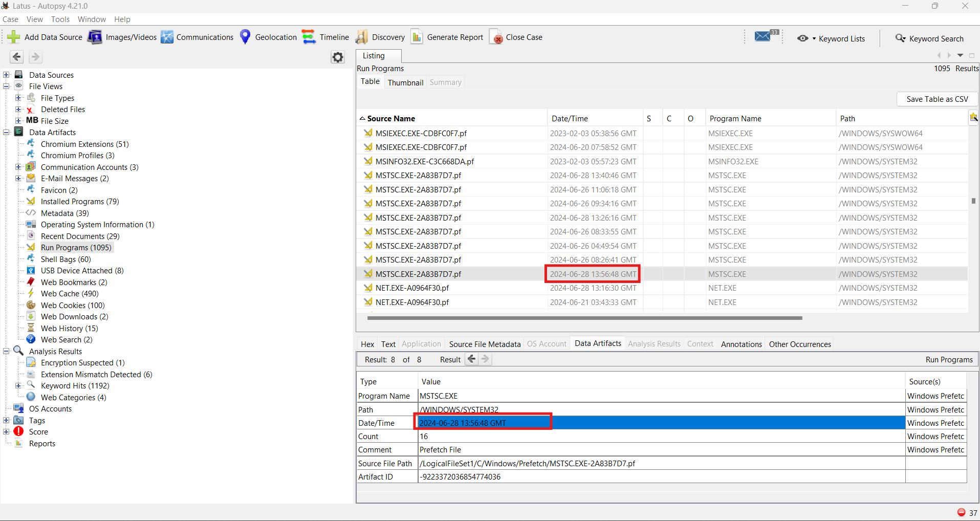This screenshot has height=521, width=980.
Task: Open the Source File Metadata tab
Action: pos(485,344)
